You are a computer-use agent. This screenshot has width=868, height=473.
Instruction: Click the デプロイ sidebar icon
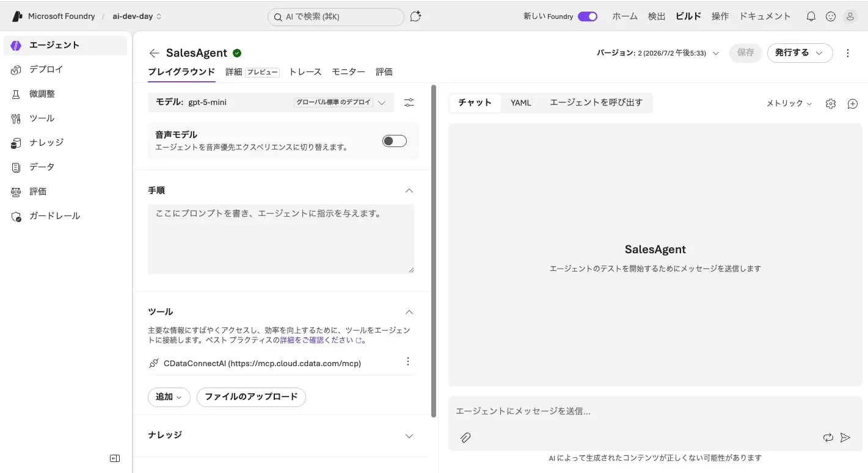pyautogui.click(x=16, y=70)
